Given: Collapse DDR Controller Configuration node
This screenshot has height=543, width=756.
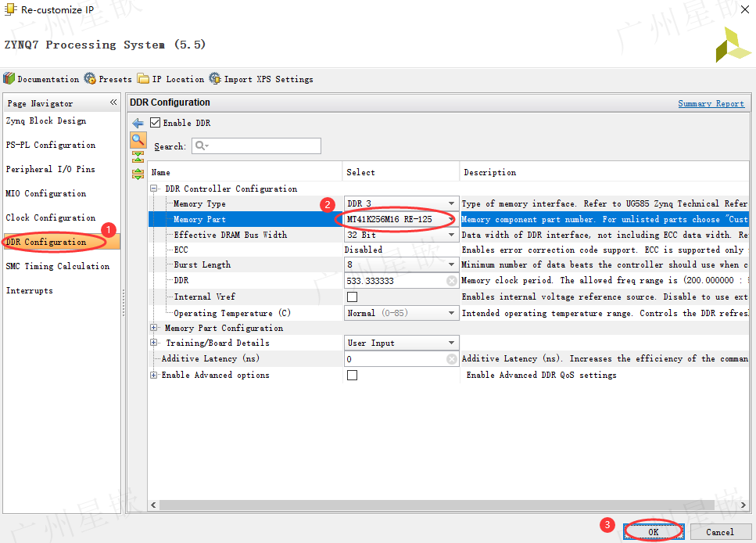Looking at the screenshot, I should [154, 189].
